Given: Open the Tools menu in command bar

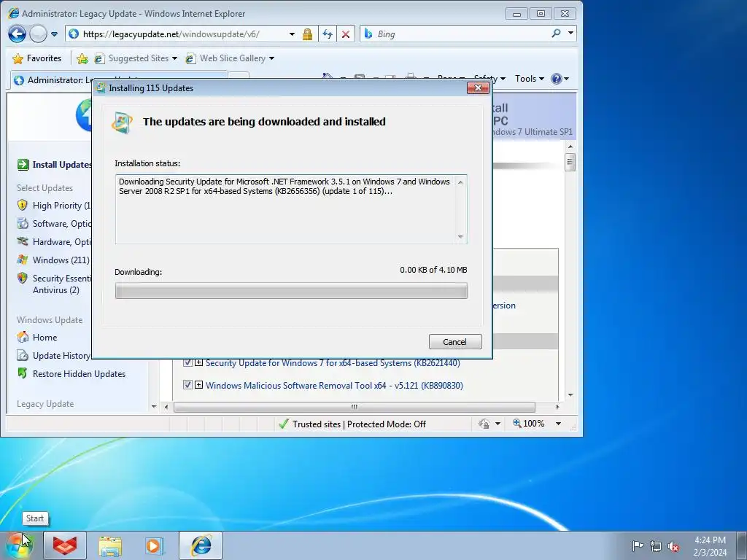Looking at the screenshot, I should click(530, 79).
